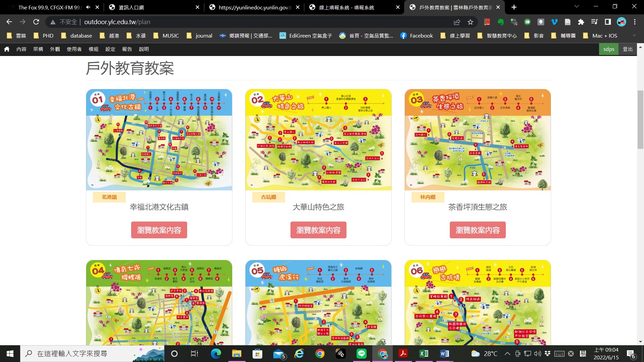Click the Windows search box
The image size is (644, 362).
(92, 354)
